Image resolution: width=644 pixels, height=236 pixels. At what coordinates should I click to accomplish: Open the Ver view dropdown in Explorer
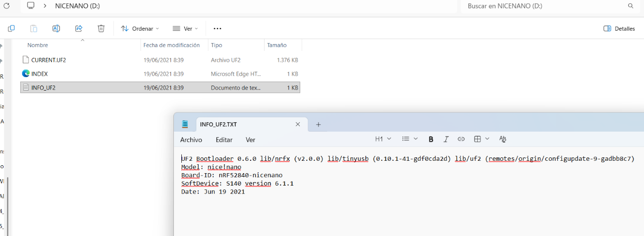coord(185,29)
